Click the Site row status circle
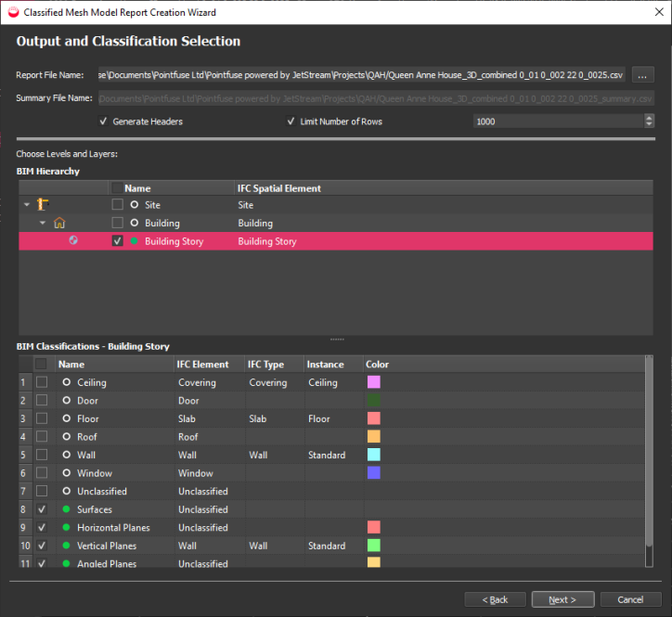Viewport: 672px width, 617px height. [x=135, y=205]
